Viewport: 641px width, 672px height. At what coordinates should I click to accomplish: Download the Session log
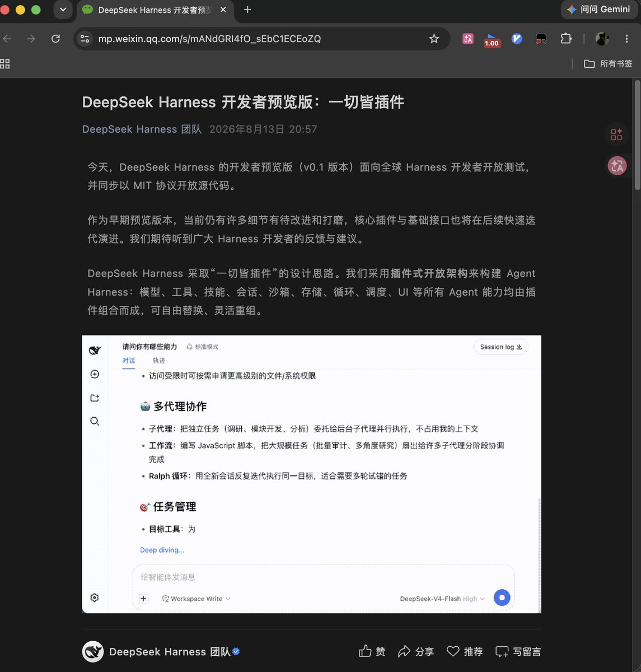point(501,347)
